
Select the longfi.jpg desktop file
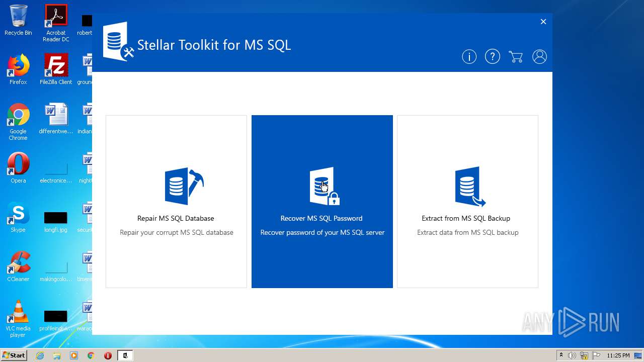pos(56,221)
